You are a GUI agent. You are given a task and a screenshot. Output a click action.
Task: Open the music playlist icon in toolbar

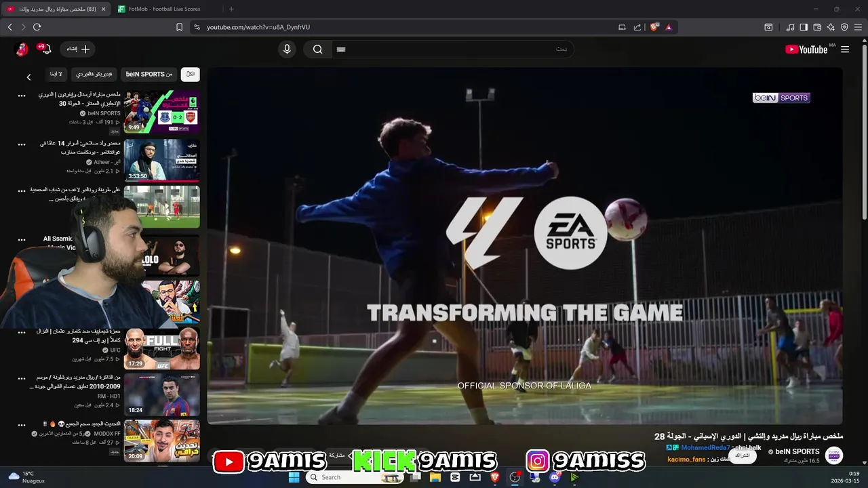tap(790, 27)
